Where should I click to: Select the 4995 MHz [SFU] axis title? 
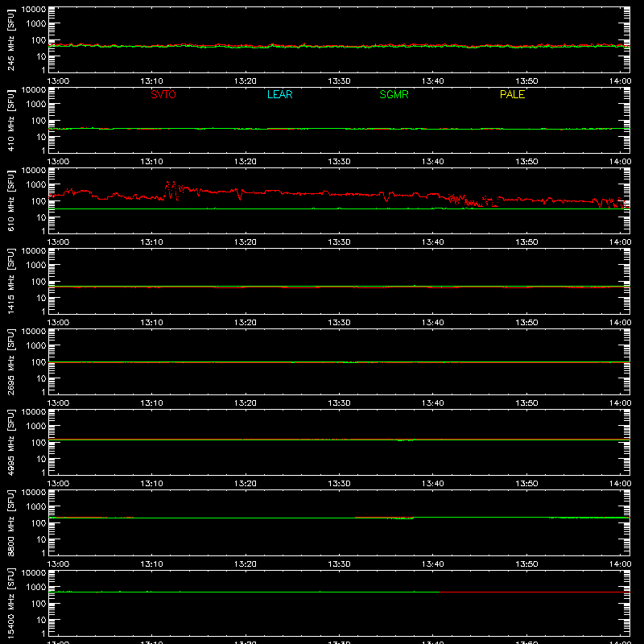tap(11, 443)
